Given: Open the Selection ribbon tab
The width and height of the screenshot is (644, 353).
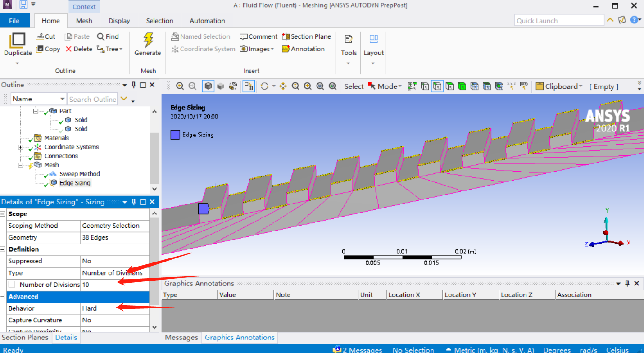Looking at the screenshot, I should (x=159, y=21).
